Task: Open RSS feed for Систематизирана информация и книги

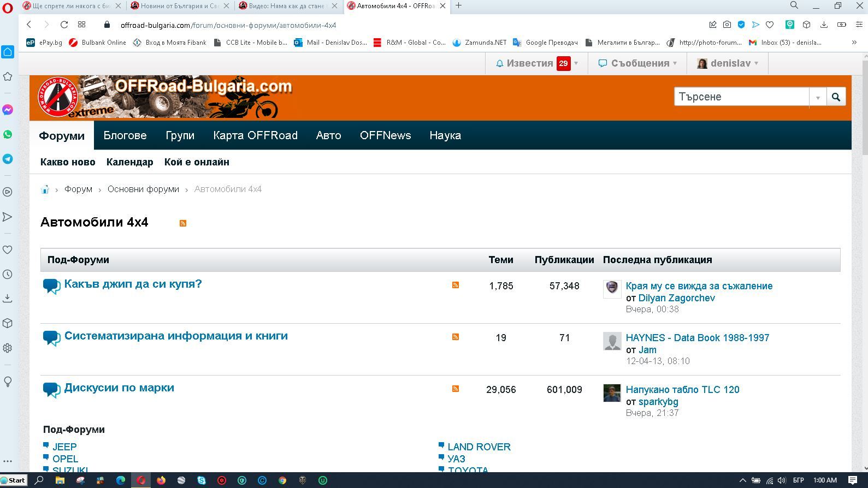Action: 456,337
